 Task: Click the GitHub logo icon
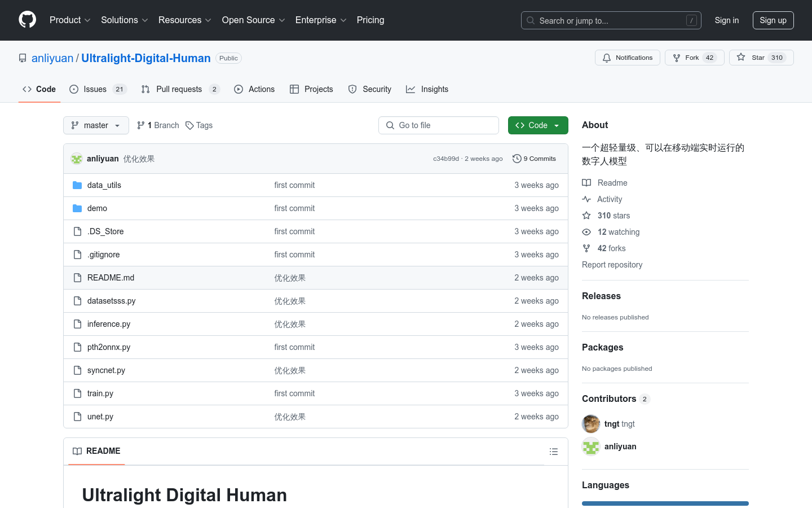(27, 20)
